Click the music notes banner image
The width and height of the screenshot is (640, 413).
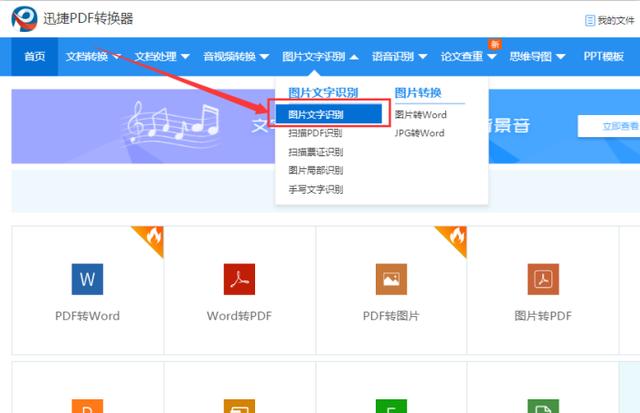pyautogui.click(x=173, y=124)
